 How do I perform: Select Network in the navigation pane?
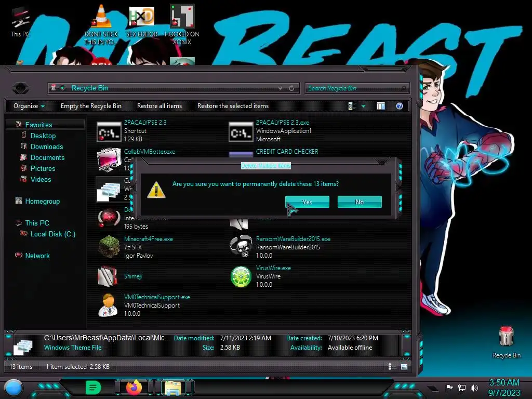pyautogui.click(x=37, y=256)
